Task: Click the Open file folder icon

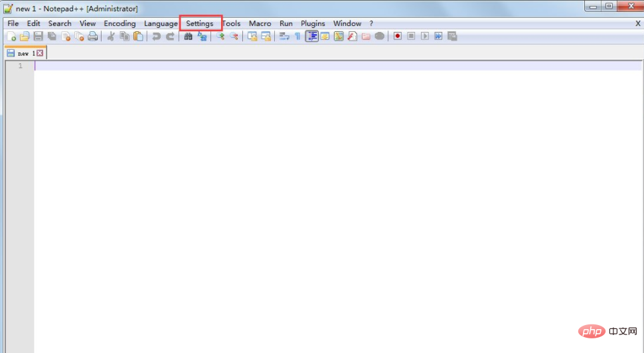Action: 25,36
